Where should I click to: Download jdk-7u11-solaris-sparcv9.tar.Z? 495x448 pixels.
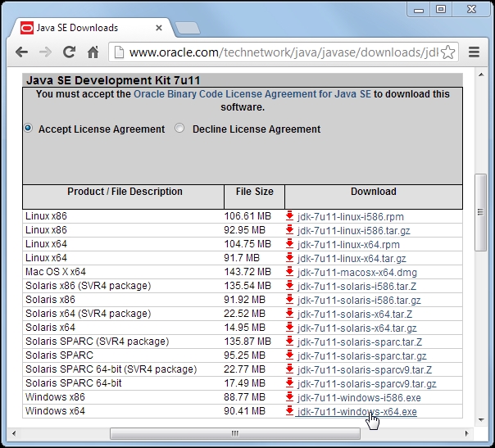tap(365, 369)
